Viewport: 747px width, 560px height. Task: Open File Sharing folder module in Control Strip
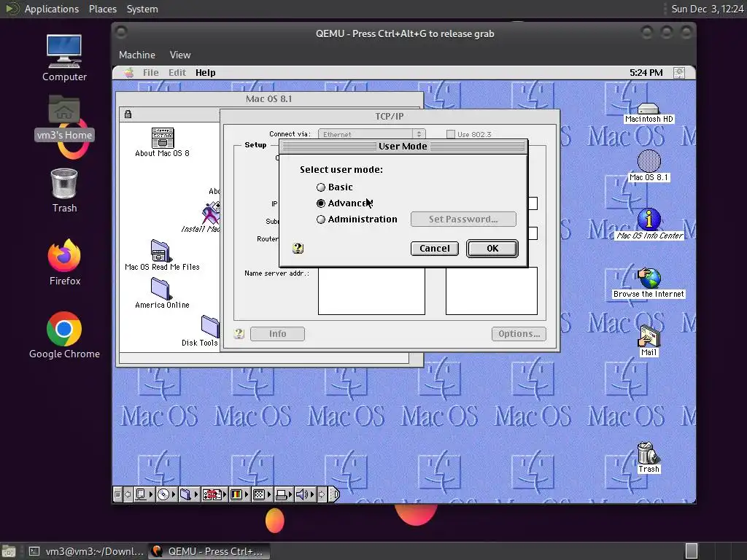pyautogui.click(x=190, y=495)
